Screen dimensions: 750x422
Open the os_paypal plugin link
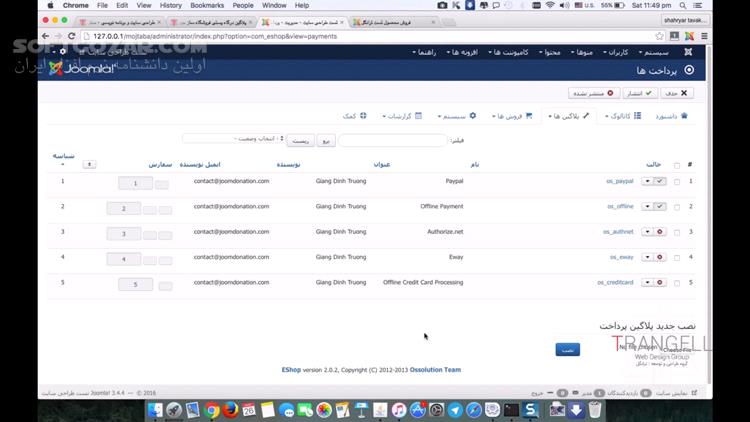pyautogui.click(x=619, y=181)
